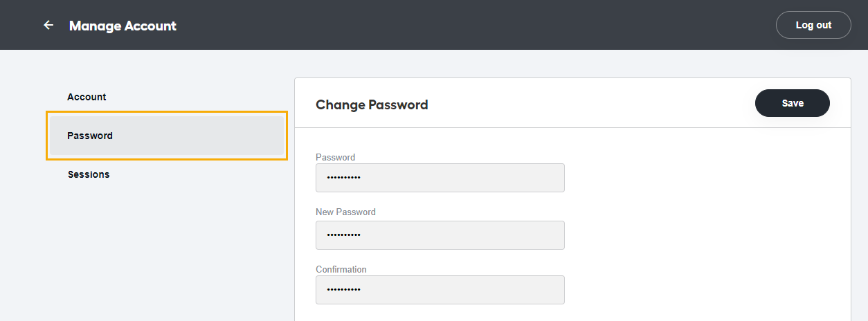Focus the Confirmation input field

point(440,290)
